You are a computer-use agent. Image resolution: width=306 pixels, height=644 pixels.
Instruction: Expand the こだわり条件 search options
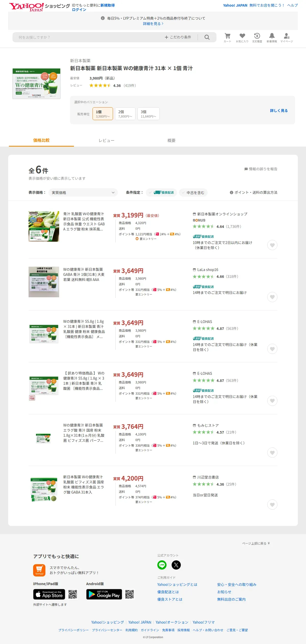(178, 37)
